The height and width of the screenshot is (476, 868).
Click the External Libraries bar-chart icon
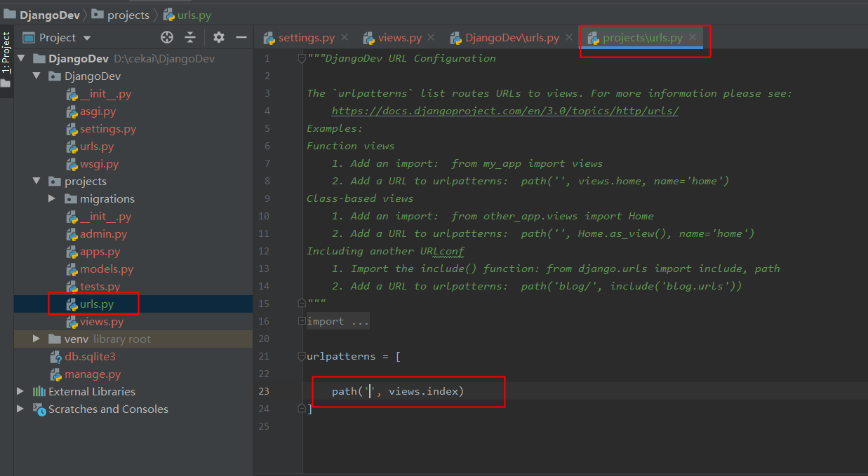[39, 392]
